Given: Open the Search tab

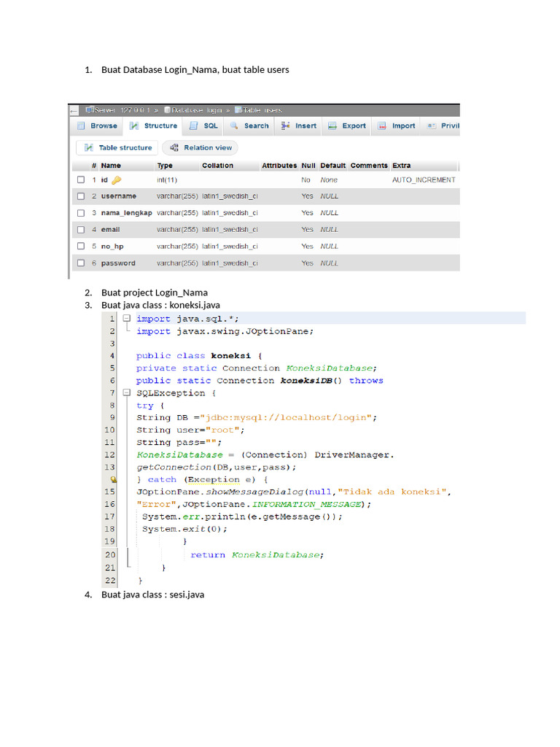Looking at the screenshot, I should click(x=249, y=125).
